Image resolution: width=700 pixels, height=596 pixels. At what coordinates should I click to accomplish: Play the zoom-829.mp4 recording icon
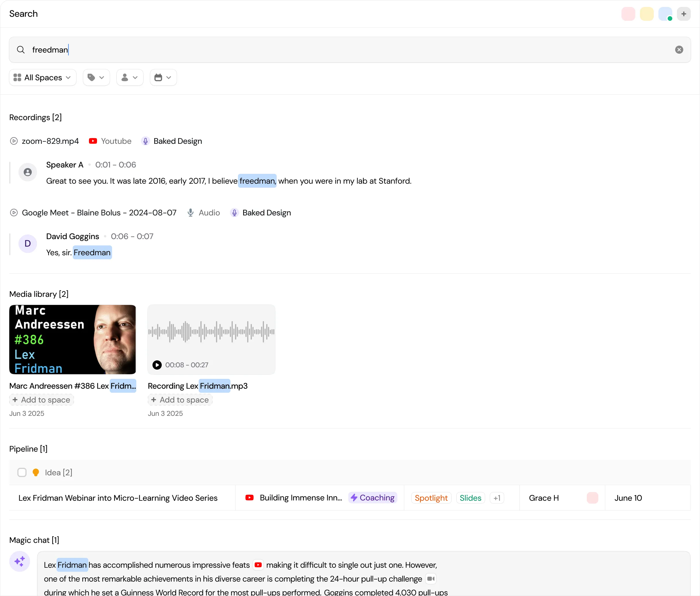[14, 141]
